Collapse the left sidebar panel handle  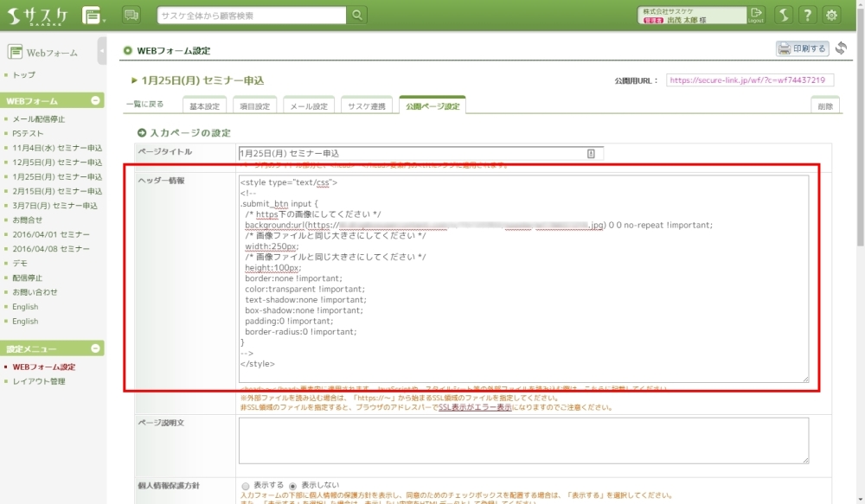point(102,51)
